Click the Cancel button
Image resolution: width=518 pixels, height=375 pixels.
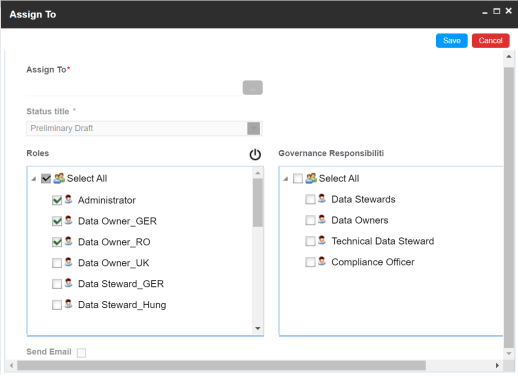coord(490,41)
